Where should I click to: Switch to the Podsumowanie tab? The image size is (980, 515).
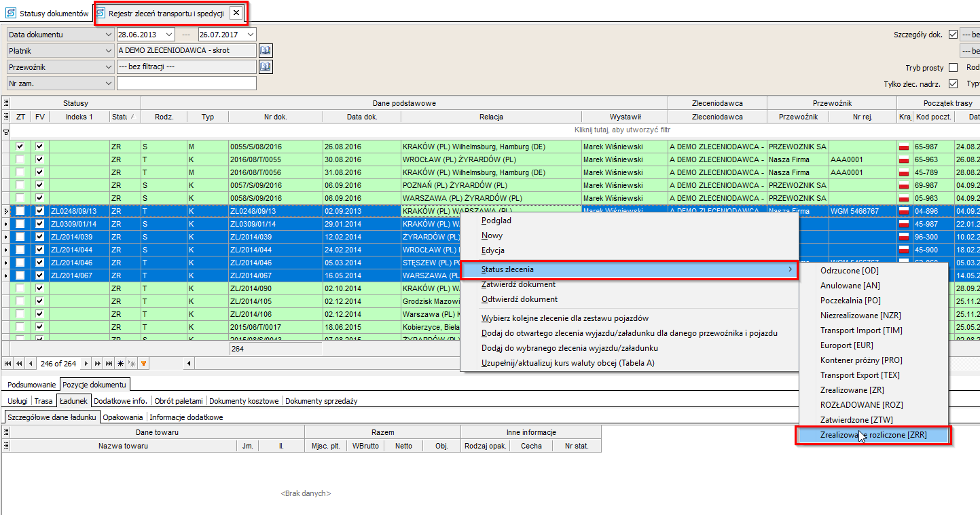tap(32, 385)
